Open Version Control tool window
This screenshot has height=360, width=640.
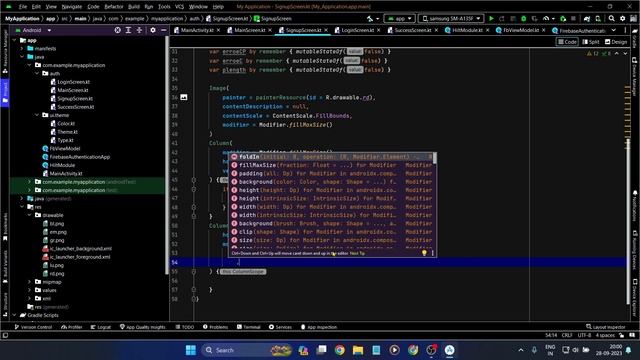pyautogui.click(x=33, y=327)
